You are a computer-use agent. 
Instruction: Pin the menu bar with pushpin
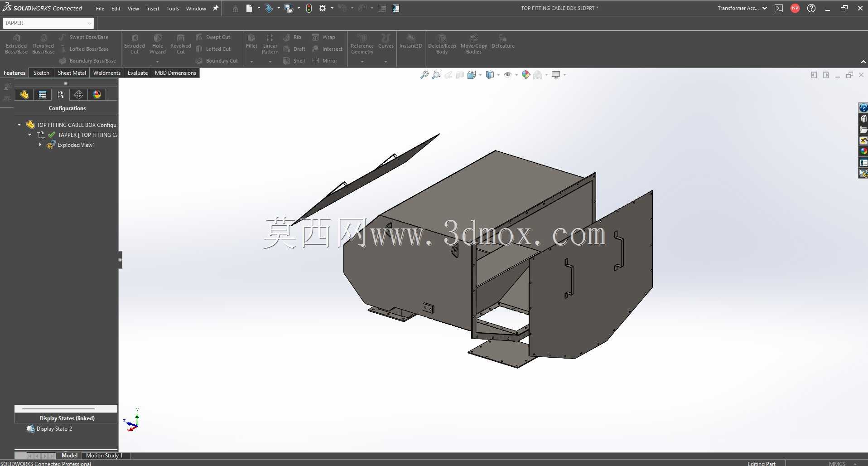pos(216,8)
